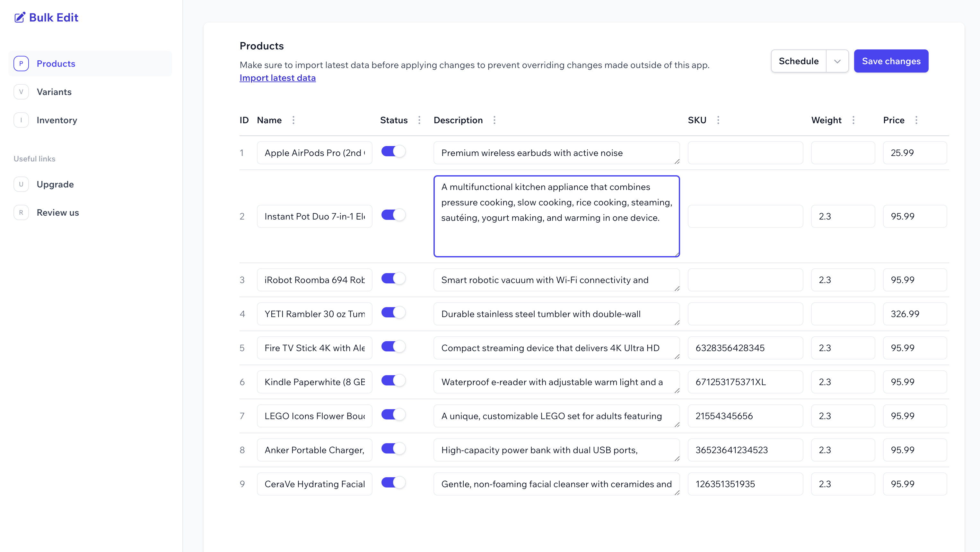Toggle status for YETI Rambler tumbler
Viewport: 980px width, 552px height.
pos(393,313)
